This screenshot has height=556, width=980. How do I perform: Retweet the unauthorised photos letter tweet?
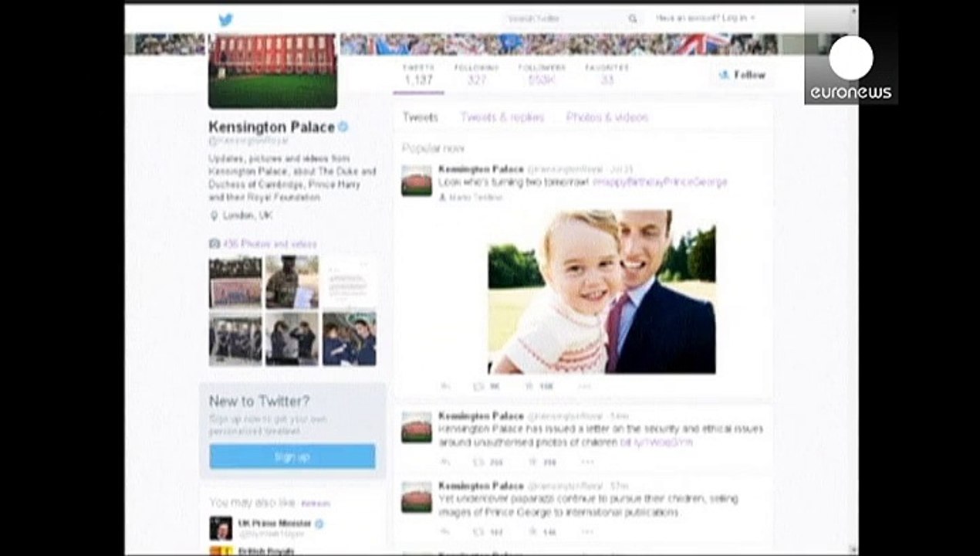[478, 462]
